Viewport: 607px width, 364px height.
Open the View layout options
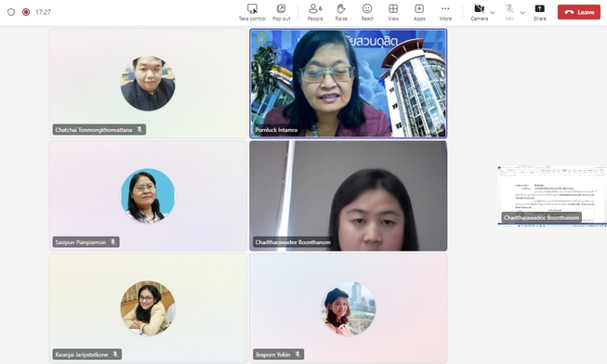coord(393,12)
